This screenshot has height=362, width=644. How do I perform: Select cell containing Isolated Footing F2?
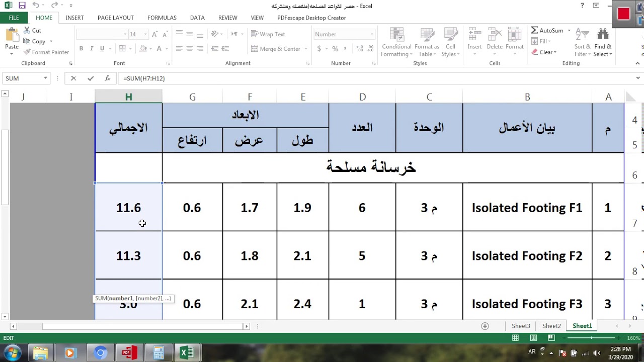(527, 255)
